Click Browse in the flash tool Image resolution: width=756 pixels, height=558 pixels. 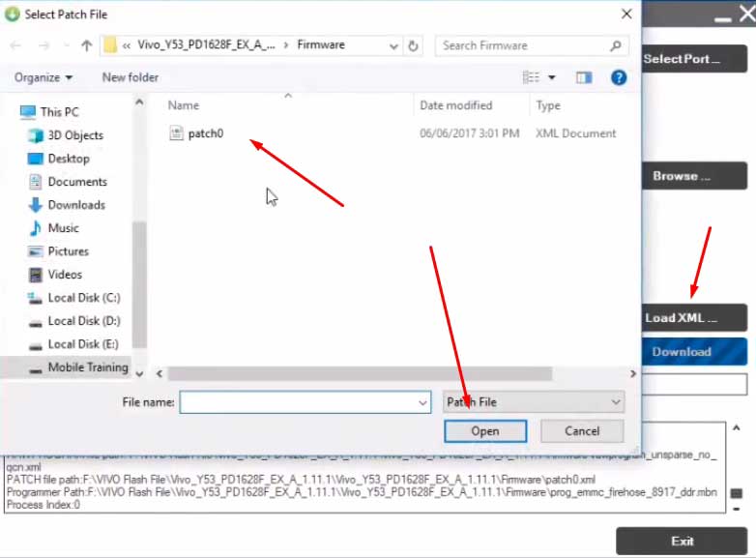[695, 176]
